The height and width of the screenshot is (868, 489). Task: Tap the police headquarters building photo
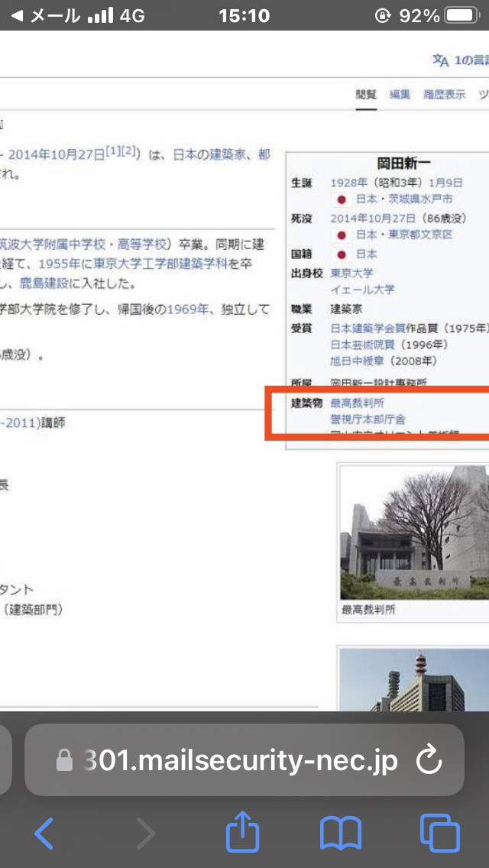pos(414,680)
